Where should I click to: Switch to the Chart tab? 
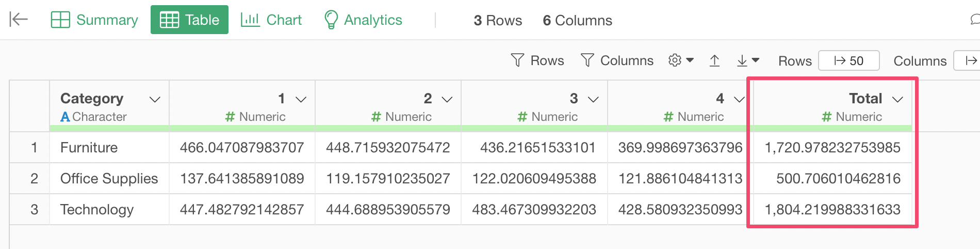click(271, 20)
